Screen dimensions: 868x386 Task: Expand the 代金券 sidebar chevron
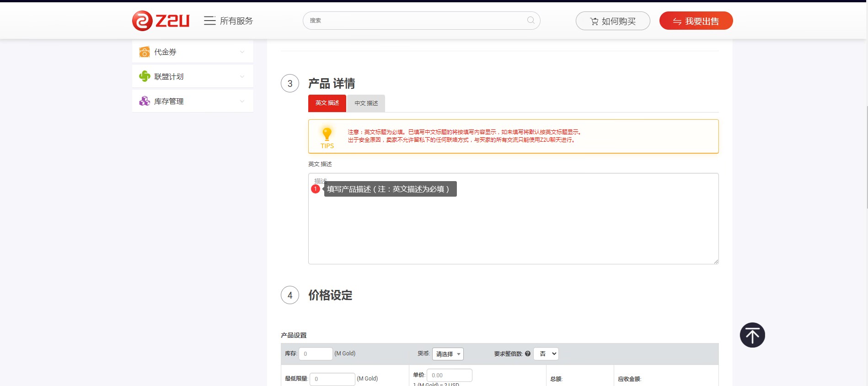coord(242,52)
